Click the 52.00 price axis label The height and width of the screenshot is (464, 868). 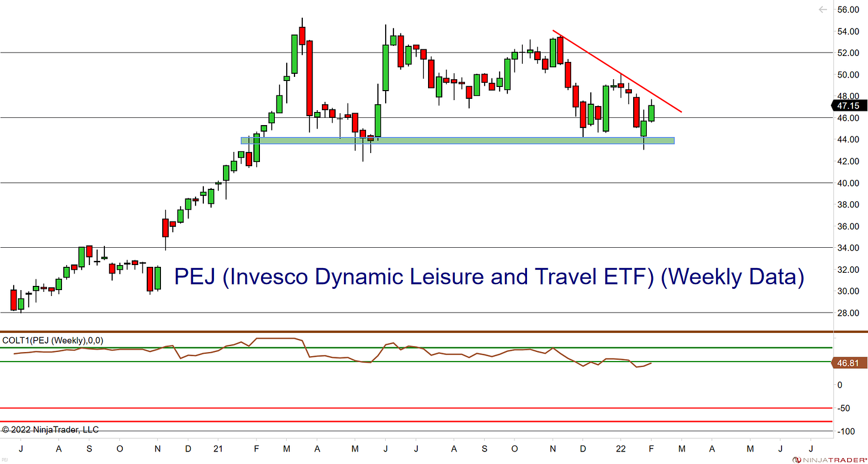click(x=848, y=53)
